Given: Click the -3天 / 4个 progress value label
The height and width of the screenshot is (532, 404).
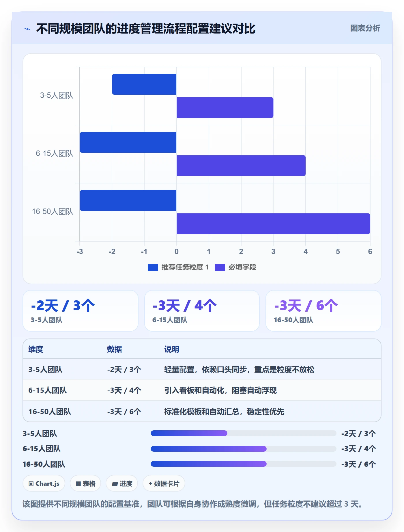Looking at the screenshot, I should point(358,449).
